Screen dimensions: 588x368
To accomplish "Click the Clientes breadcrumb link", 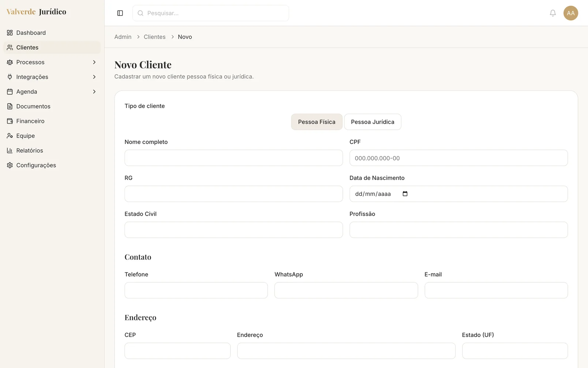I will point(155,37).
